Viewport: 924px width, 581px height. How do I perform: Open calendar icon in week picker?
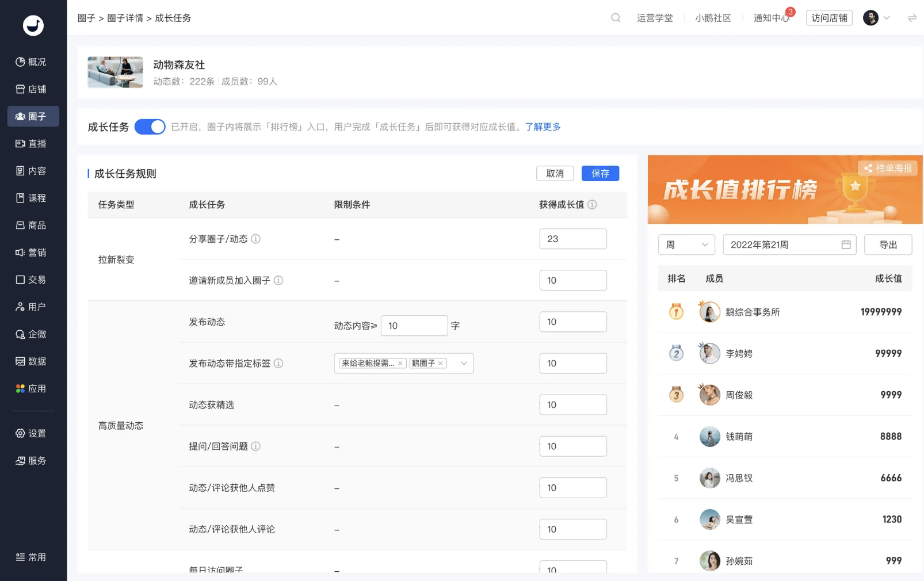pyautogui.click(x=846, y=244)
